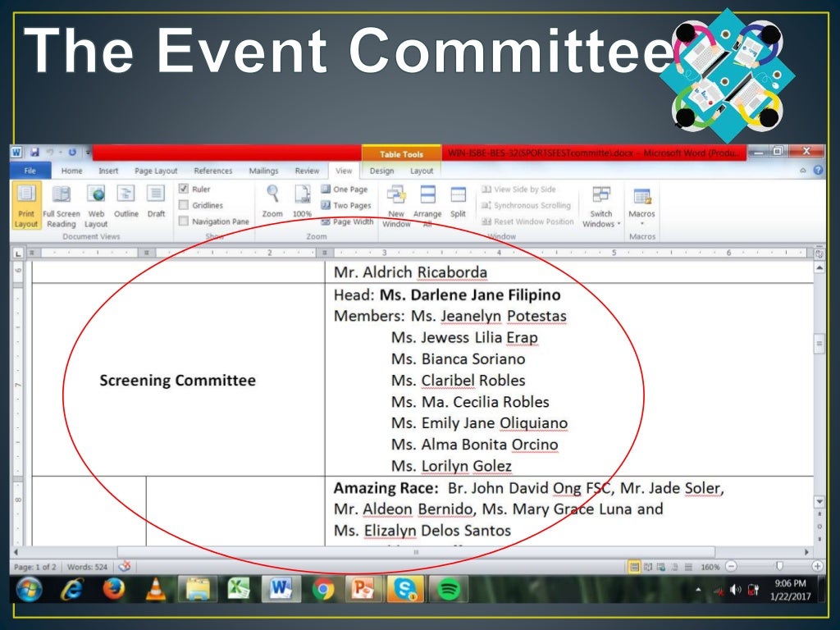Open VLC media player from taskbar
The image size is (840, 630).
click(x=155, y=589)
